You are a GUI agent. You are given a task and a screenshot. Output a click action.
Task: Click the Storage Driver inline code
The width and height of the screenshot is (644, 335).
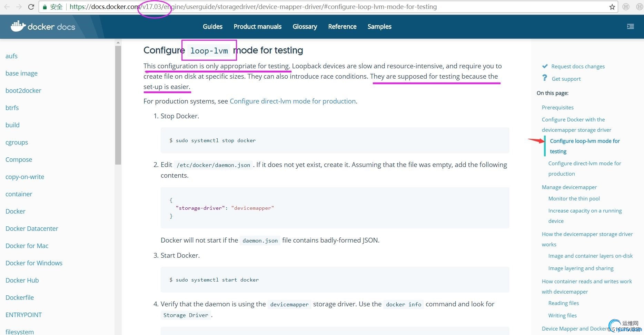click(186, 315)
